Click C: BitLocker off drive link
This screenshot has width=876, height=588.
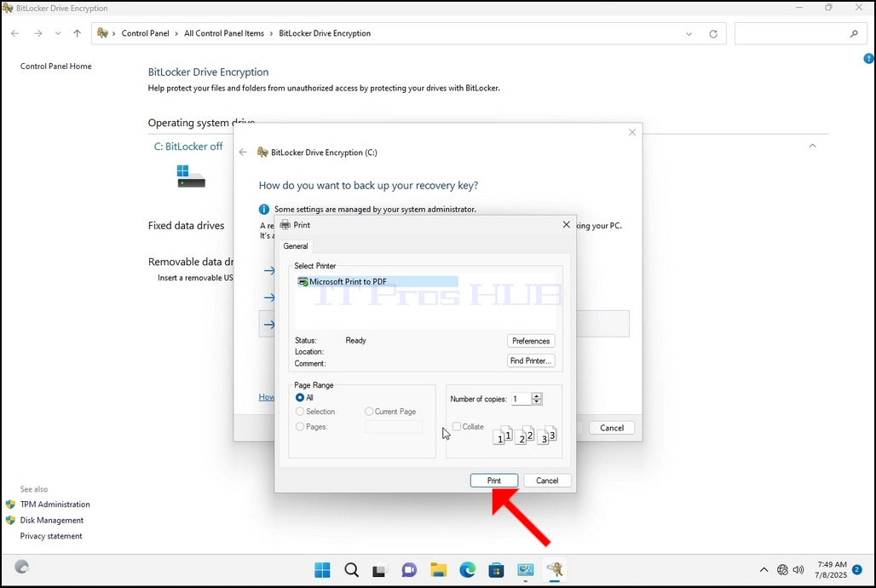coord(188,147)
